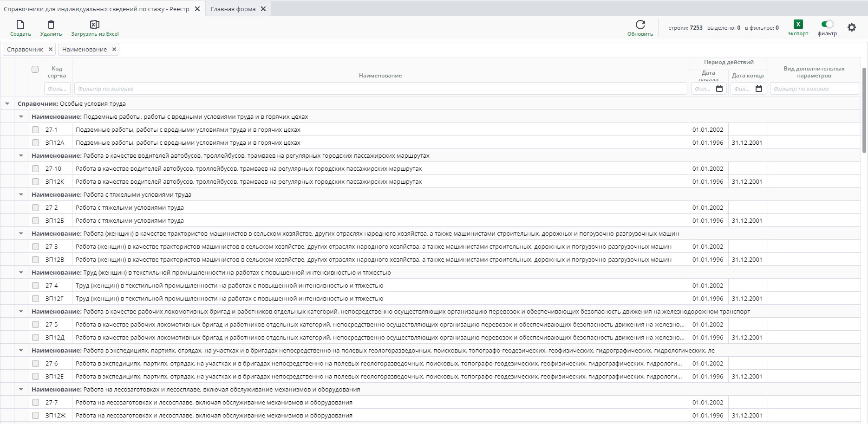Click the Создать new document icon
This screenshot has height=424, width=868.
point(20,25)
